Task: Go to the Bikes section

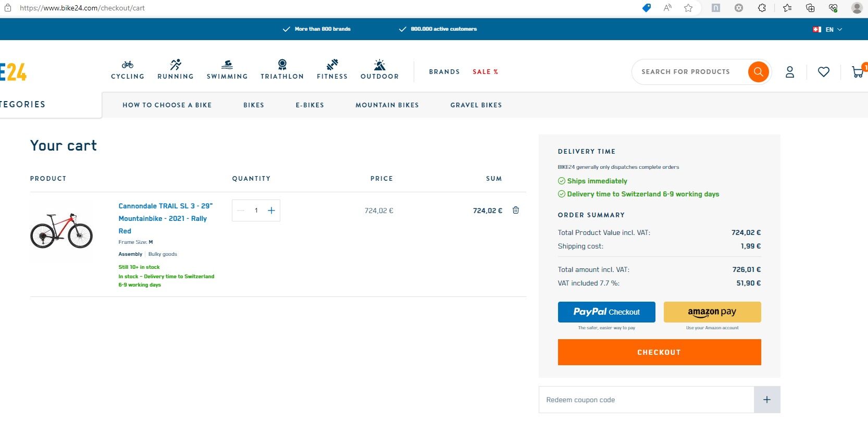Action: 254,105
